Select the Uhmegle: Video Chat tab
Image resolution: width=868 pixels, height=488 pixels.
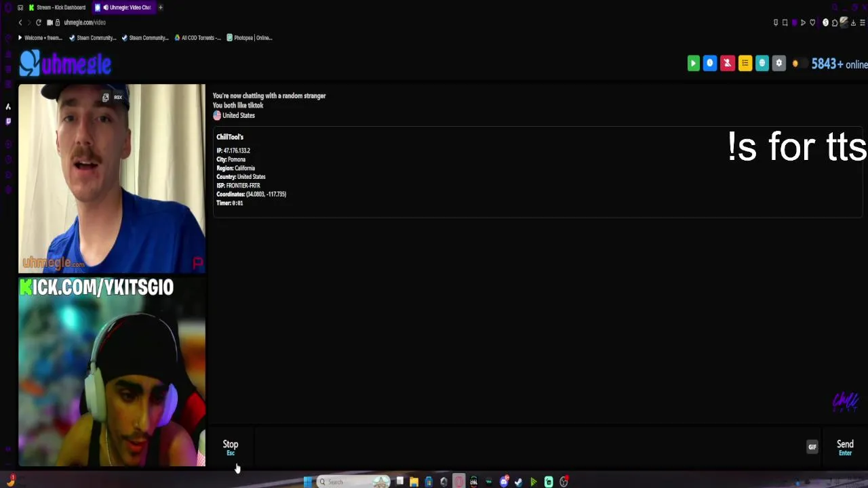pos(125,7)
